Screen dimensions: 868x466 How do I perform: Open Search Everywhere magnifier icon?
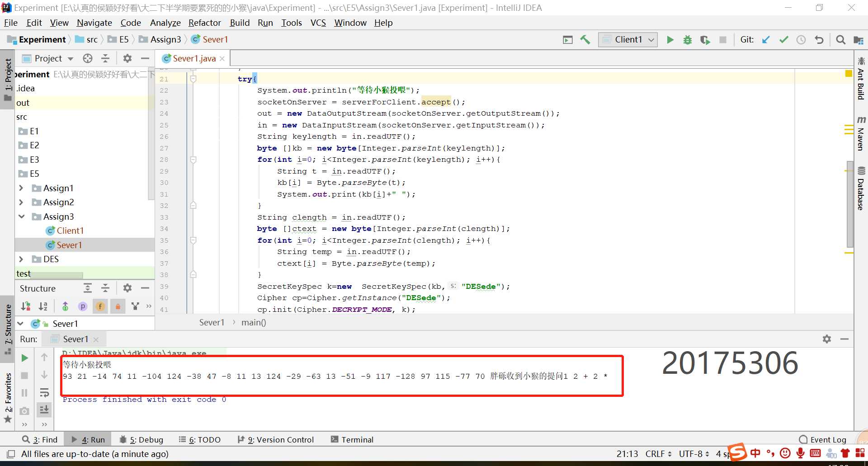[x=840, y=40]
